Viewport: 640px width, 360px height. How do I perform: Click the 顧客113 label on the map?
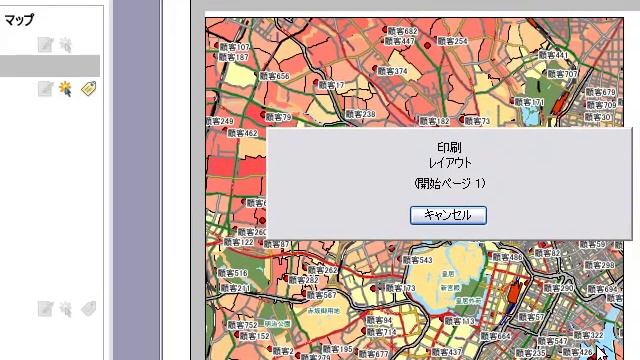(459, 321)
